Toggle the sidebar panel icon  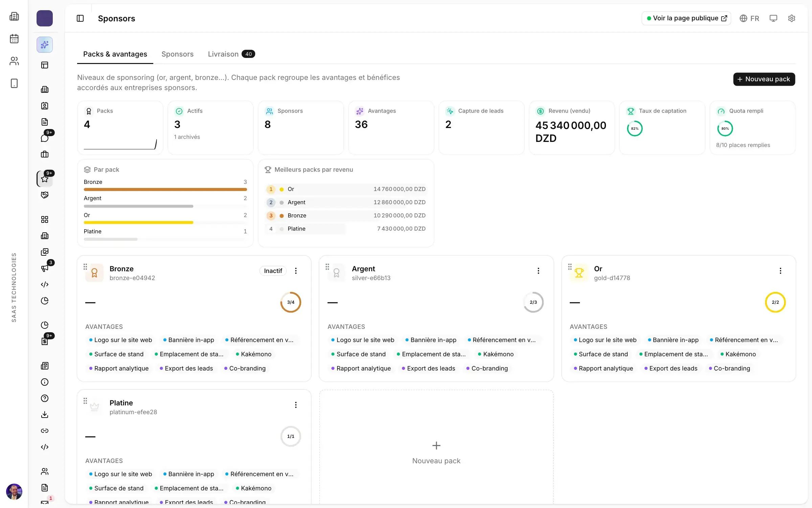80,18
